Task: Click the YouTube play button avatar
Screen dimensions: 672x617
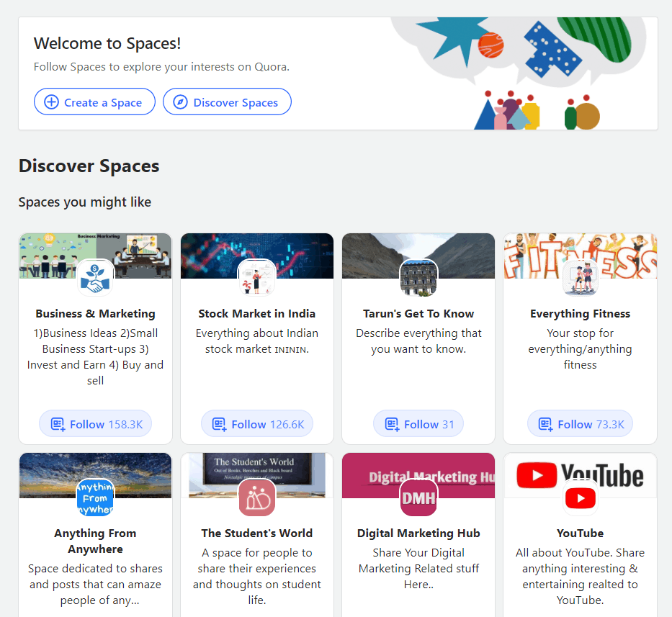Action: click(x=580, y=497)
